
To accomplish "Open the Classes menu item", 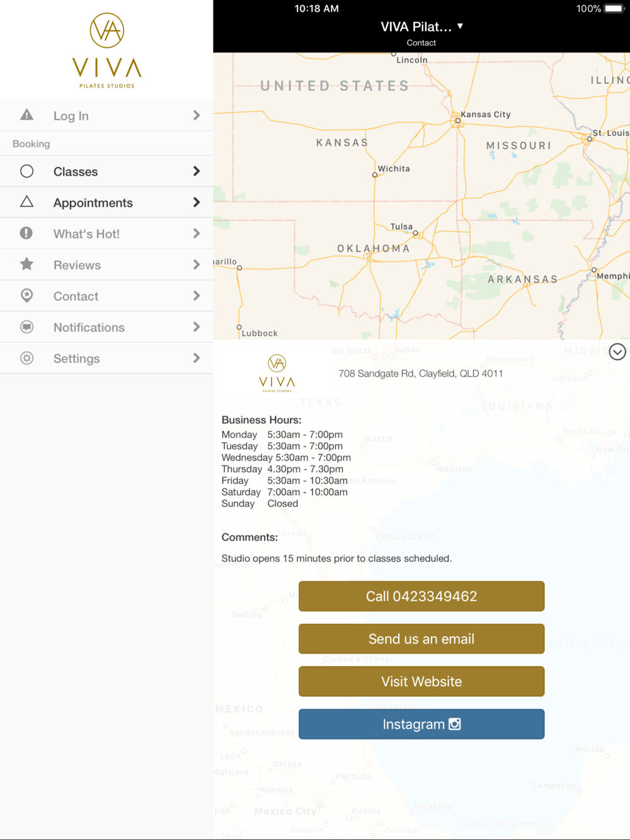I will [x=106, y=171].
